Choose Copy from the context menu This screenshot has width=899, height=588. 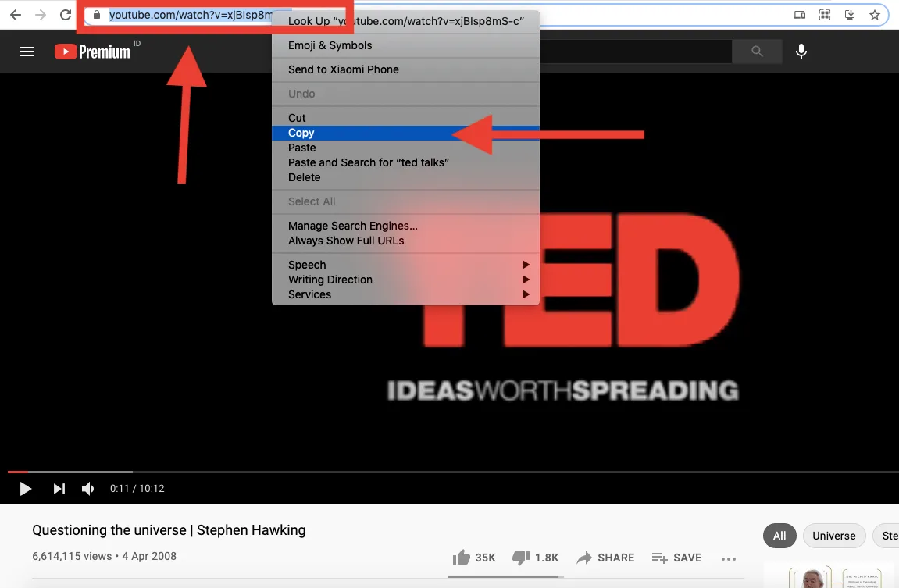[x=405, y=133]
